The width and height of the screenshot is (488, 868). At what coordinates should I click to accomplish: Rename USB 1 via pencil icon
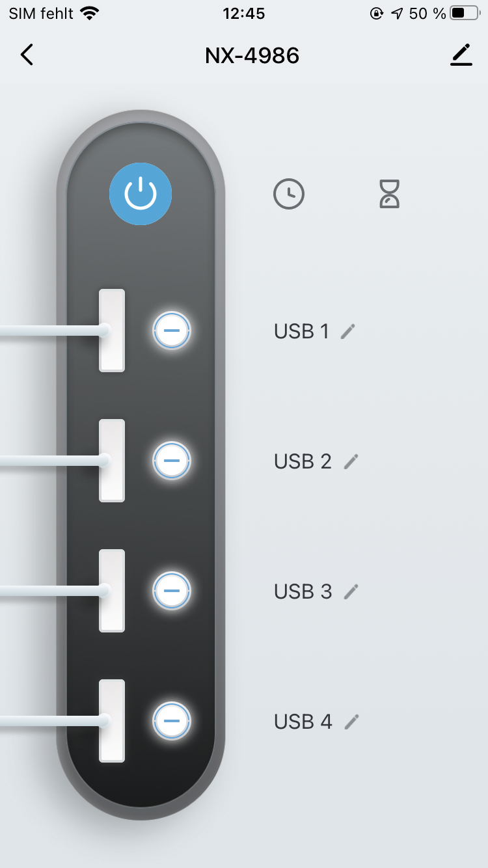[x=349, y=331]
